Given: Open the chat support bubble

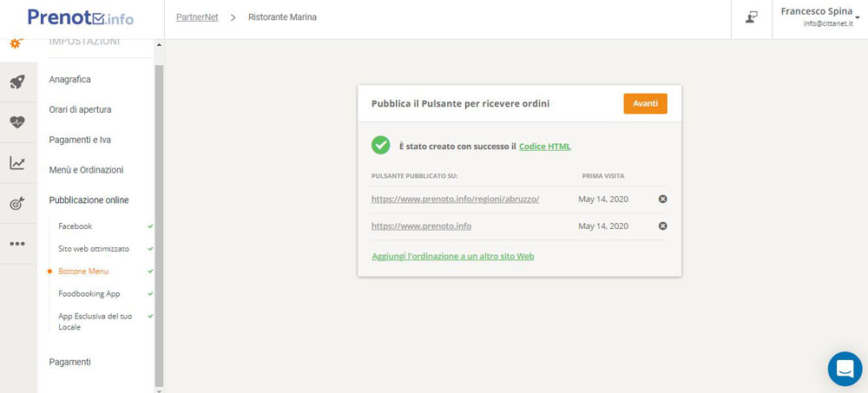Looking at the screenshot, I should [x=845, y=369].
